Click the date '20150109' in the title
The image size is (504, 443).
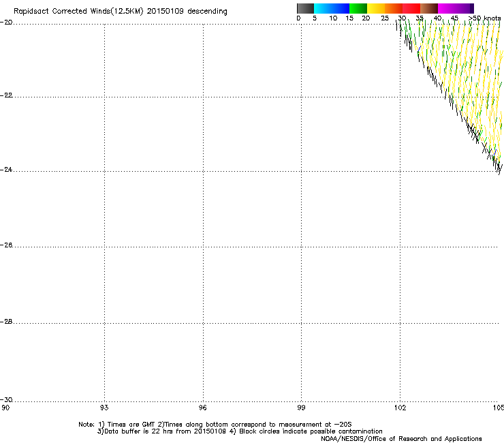(166, 11)
